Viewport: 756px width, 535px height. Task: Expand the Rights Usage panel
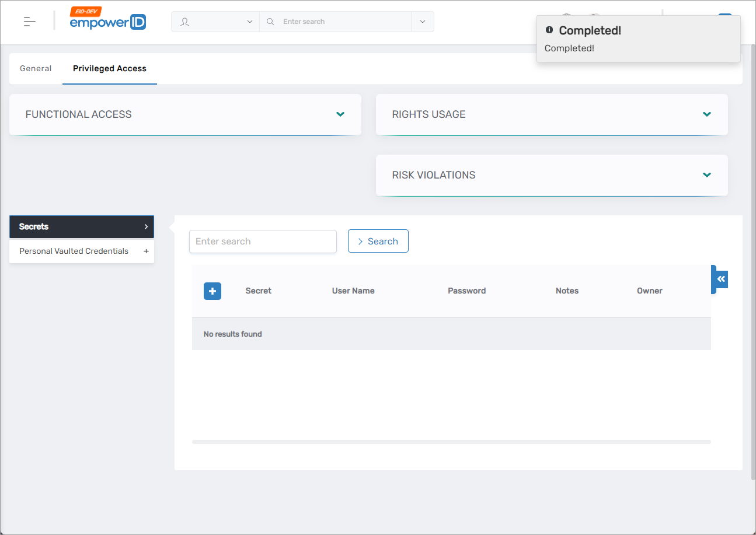pos(707,114)
